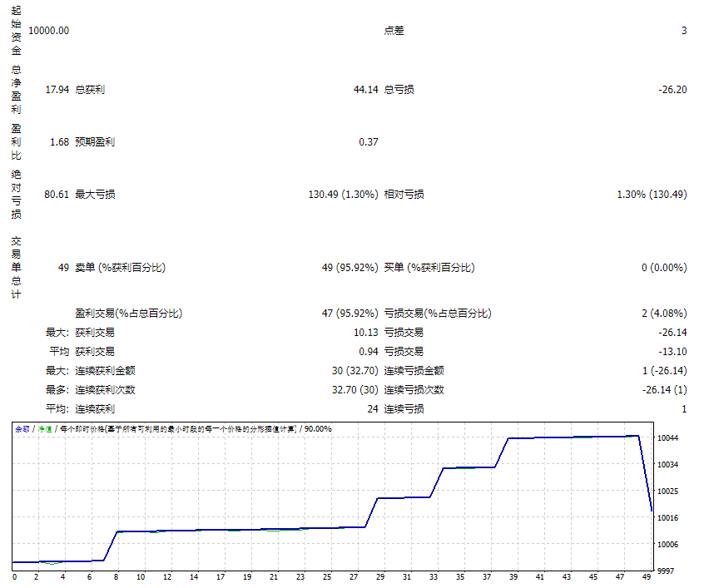Click the 卖单 (%获利百分比) label
Screen dimensions: 704x588
click(120, 268)
